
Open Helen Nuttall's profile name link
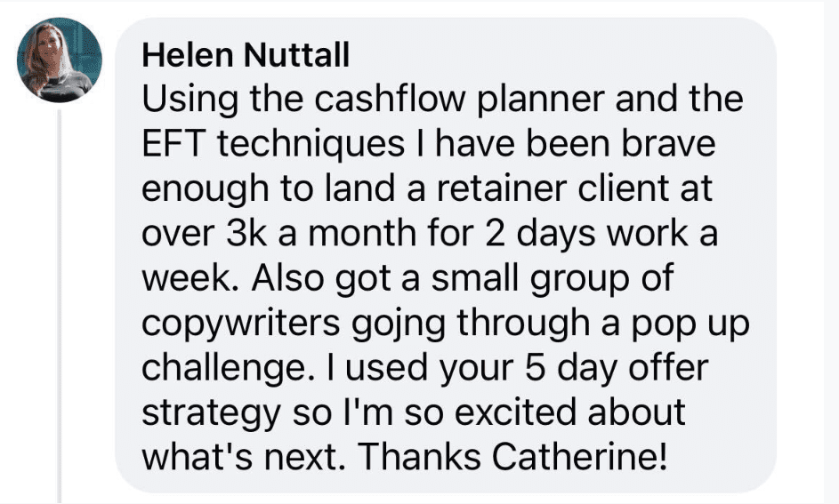coord(246,57)
